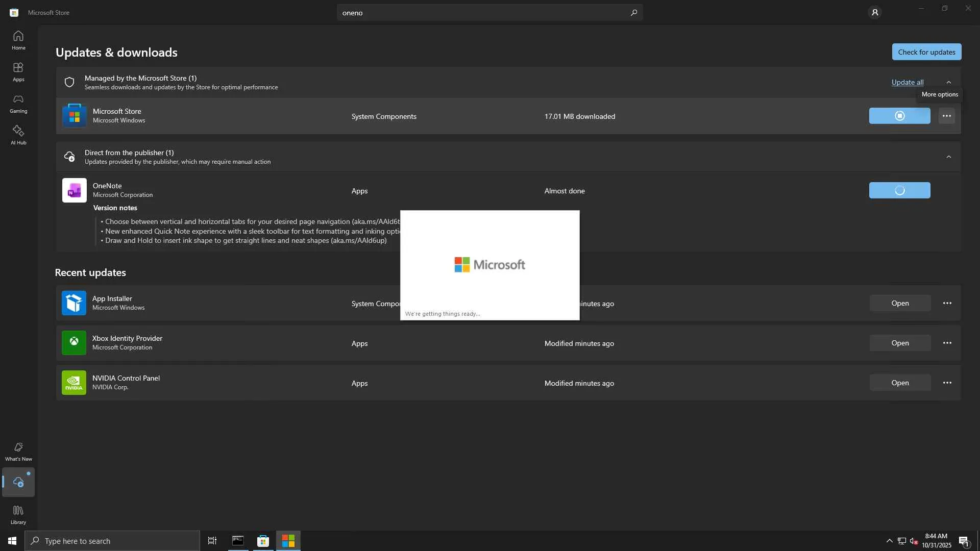Open Task View in Windows taskbar
The width and height of the screenshot is (980, 551).
(x=212, y=541)
